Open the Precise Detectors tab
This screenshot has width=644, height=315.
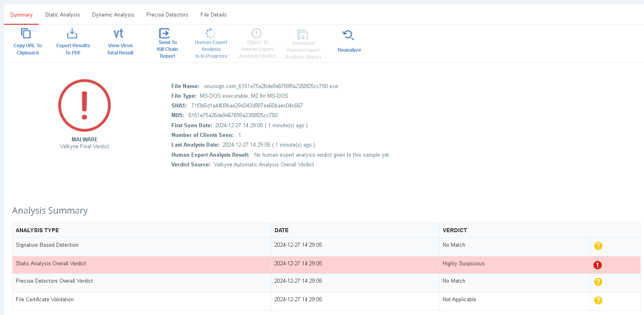(x=167, y=15)
